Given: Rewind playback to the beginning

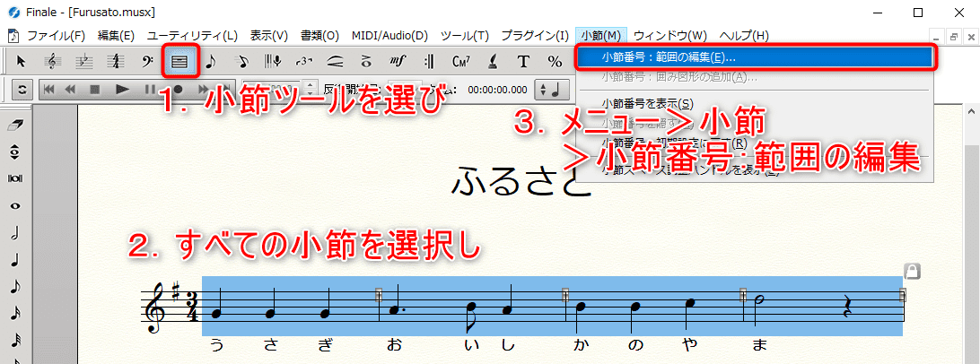Looking at the screenshot, I should 48,90.
